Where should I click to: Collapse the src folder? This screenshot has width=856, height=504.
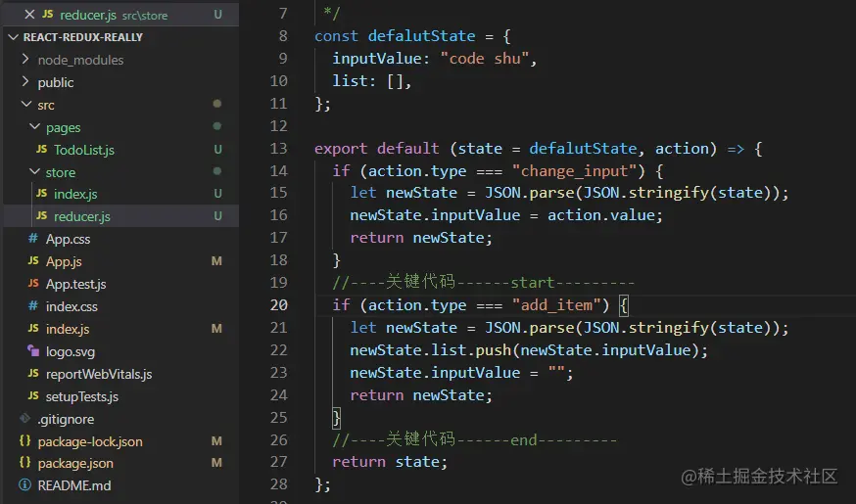point(25,104)
